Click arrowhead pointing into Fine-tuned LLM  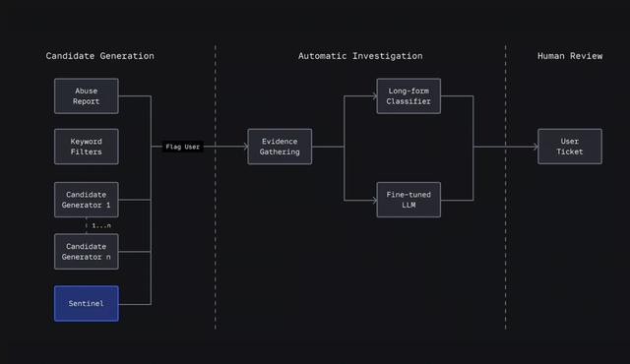pos(374,200)
